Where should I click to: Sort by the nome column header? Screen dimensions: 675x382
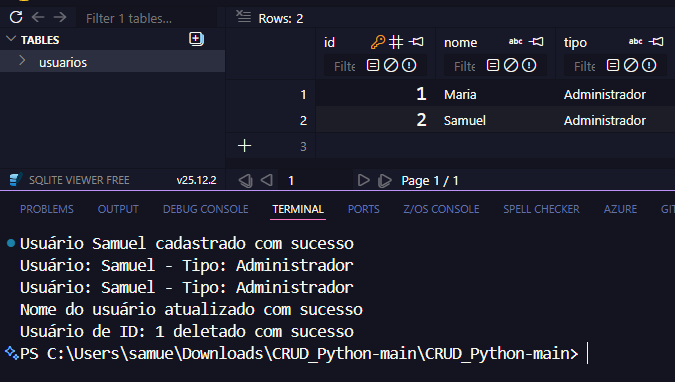(461, 43)
